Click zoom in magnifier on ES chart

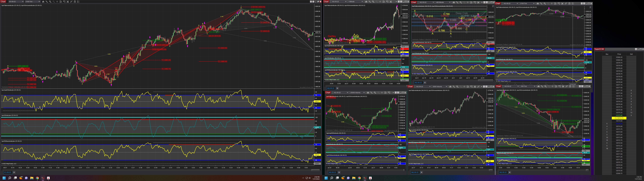point(50,2)
